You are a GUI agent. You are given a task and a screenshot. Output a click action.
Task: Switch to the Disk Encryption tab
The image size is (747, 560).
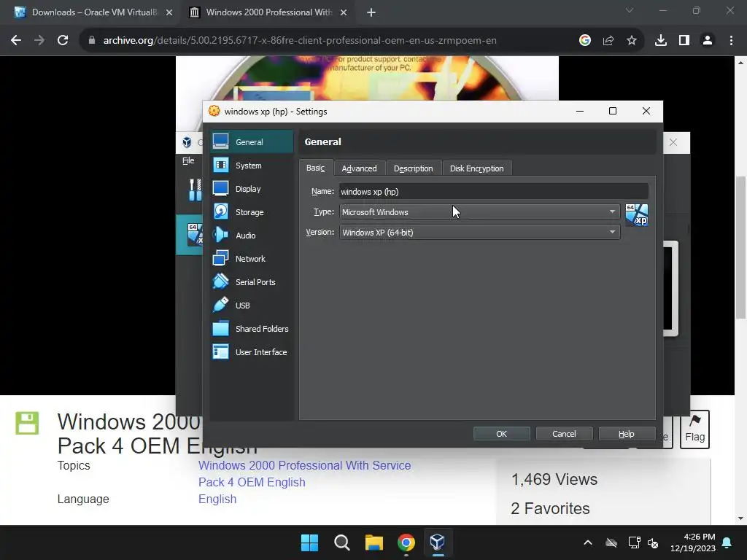coord(477,168)
